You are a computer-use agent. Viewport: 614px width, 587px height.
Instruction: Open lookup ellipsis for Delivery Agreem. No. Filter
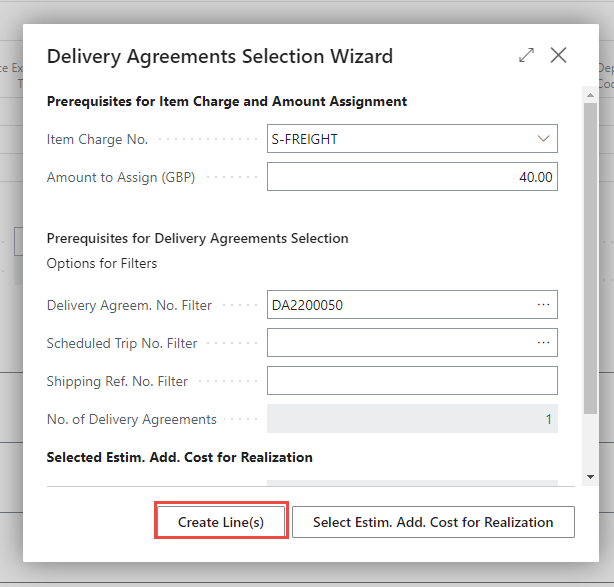point(543,305)
